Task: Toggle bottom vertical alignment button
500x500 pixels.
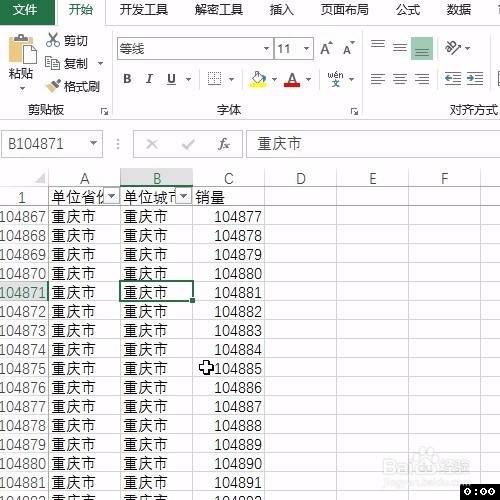Action: tap(422, 49)
